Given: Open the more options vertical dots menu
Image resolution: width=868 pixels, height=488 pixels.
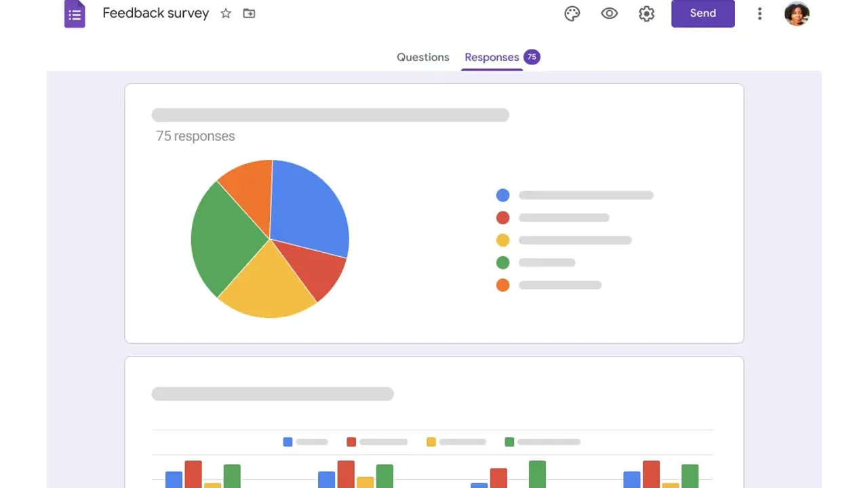Looking at the screenshot, I should (x=759, y=14).
